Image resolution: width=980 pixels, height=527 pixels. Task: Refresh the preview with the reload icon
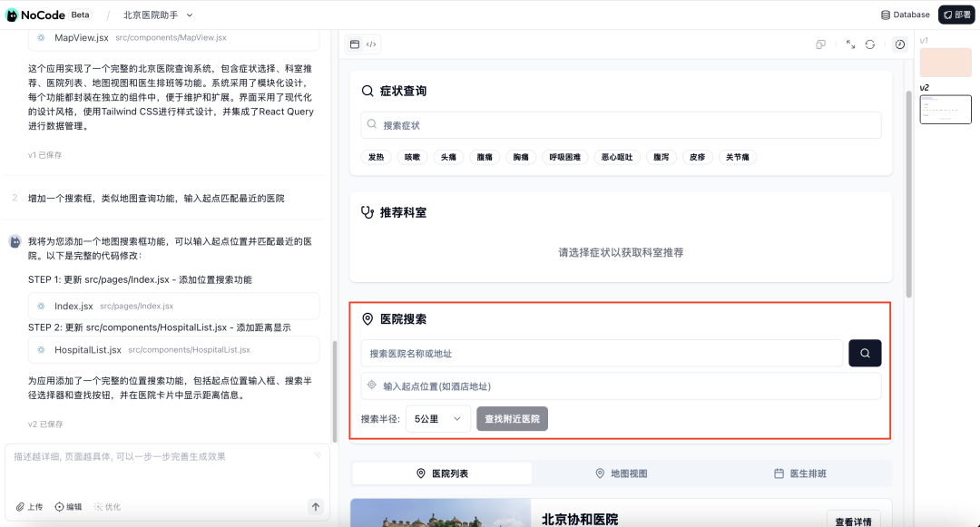click(872, 43)
